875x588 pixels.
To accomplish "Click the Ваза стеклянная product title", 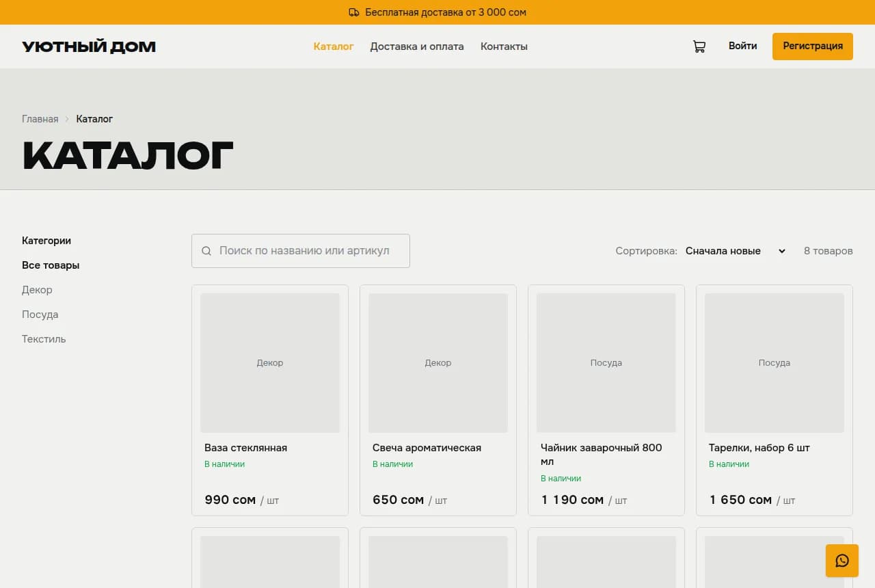I will [x=245, y=448].
